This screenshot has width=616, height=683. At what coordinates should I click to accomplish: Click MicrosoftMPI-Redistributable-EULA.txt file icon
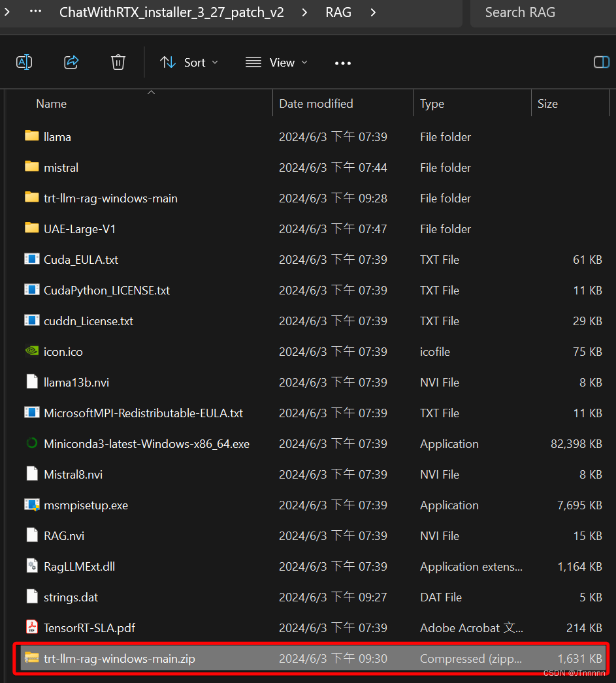coord(32,413)
